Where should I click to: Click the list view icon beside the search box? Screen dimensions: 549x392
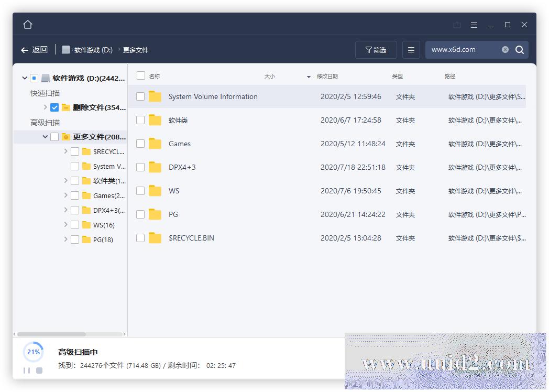(x=411, y=49)
